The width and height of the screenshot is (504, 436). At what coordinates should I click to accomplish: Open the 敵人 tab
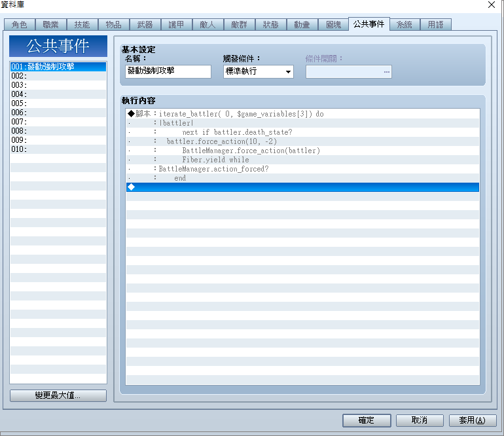click(x=207, y=25)
